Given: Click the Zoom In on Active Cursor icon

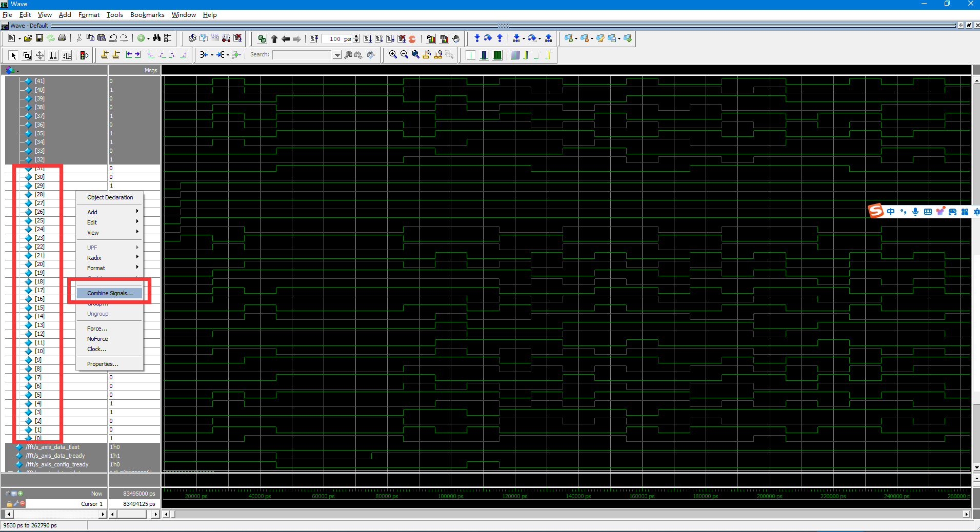Looking at the screenshot, I should (x=427, y=55).
